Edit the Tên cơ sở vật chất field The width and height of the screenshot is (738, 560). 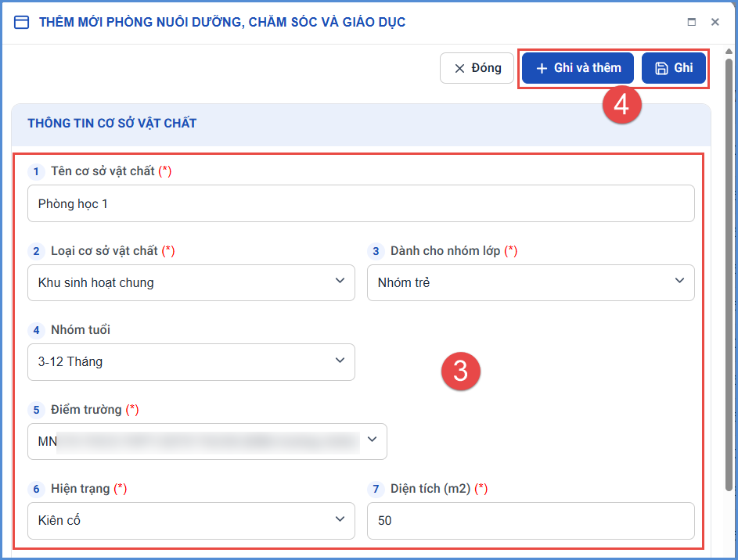tap(361, 203)
